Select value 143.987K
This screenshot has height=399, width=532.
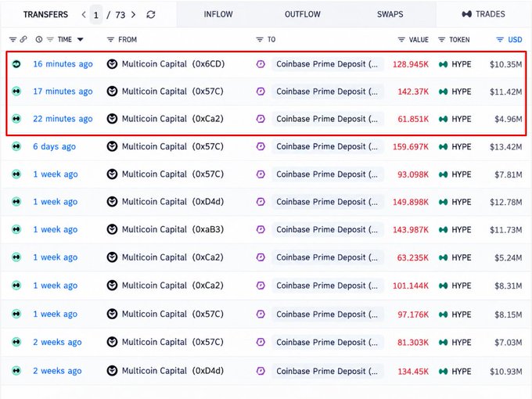coord(411,230)
